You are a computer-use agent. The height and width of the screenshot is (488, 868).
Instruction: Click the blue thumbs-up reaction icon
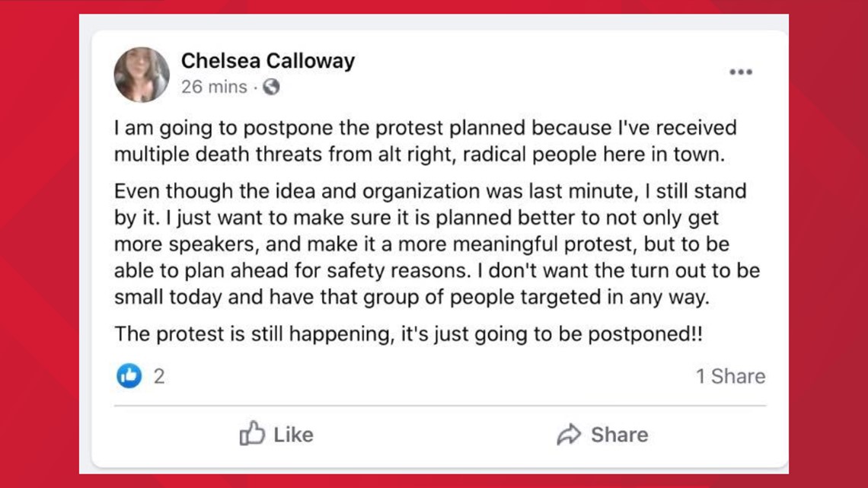(129, 376)
